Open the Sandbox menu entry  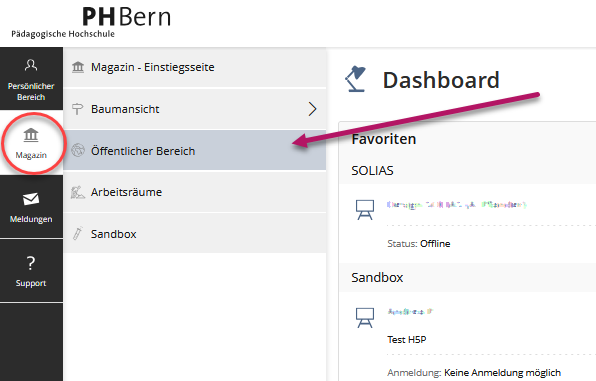point(195,233)
